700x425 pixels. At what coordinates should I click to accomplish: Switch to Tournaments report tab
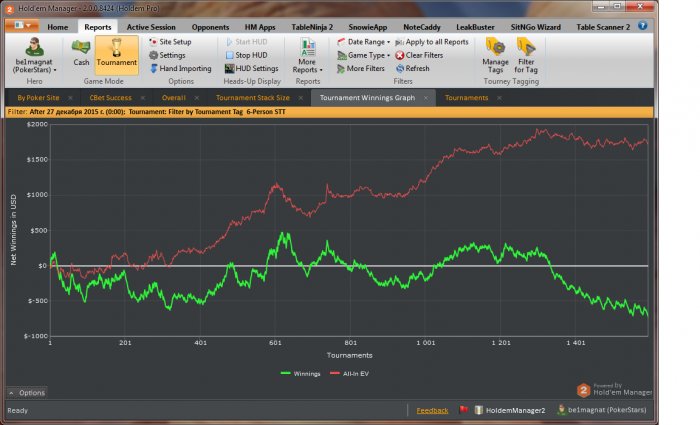tap(467, 98)
